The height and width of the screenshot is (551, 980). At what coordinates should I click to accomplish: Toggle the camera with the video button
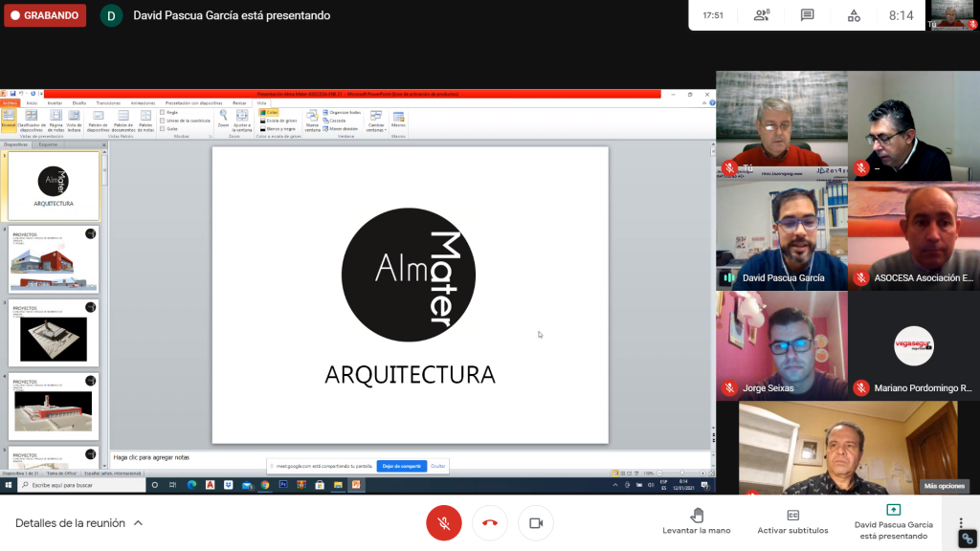[536, 523]
